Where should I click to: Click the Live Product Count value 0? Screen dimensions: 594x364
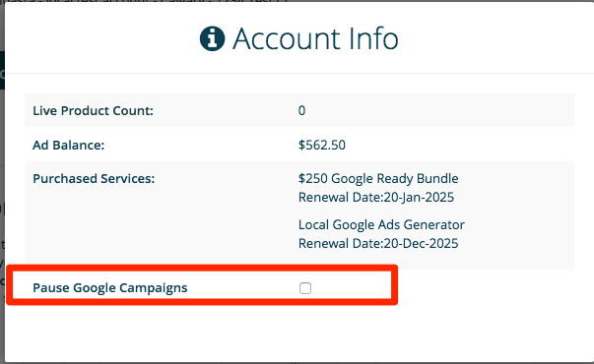301,110
